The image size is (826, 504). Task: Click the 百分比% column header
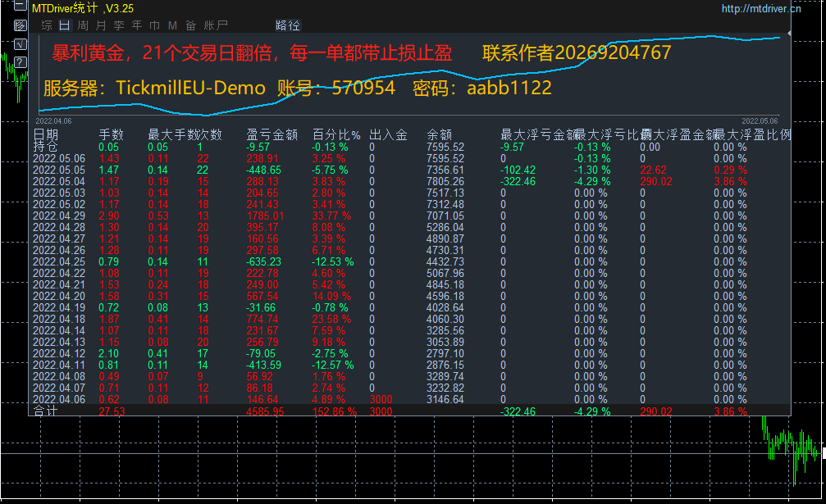point(336,134)
